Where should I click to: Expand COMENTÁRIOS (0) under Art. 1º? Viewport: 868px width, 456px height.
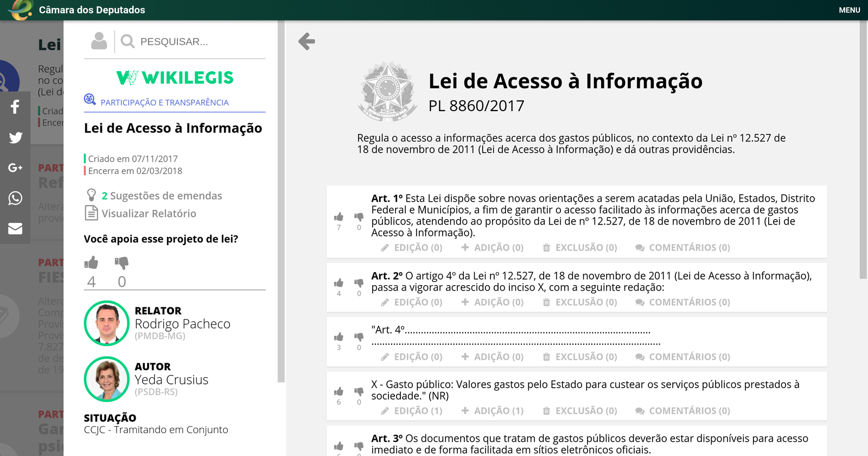pos(683,248)
